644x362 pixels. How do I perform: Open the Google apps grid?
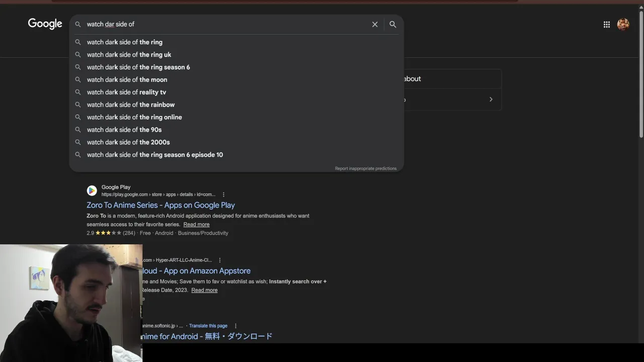coord(607,24)
